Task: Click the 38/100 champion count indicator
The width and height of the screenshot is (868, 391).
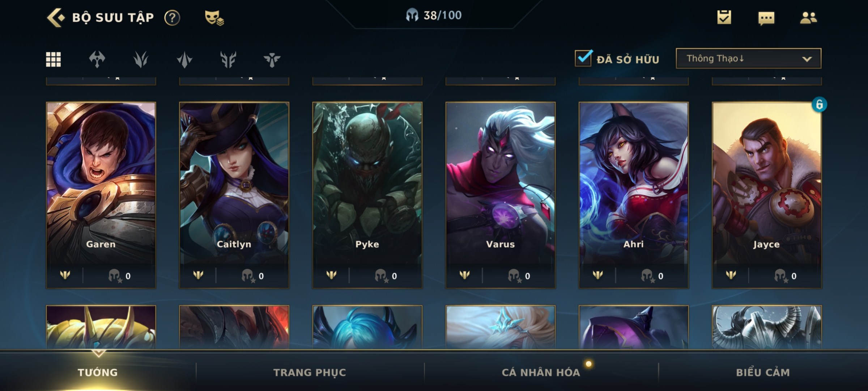Action: 434,15
